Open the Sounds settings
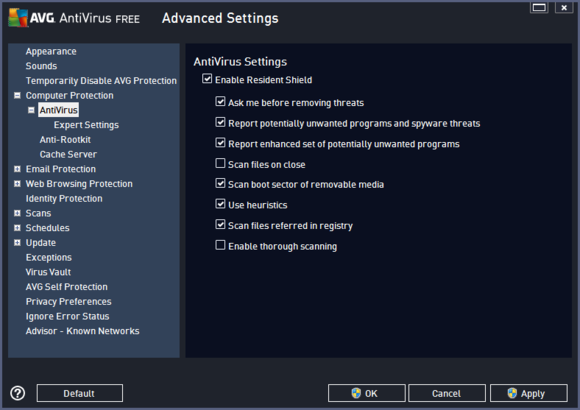Viewport: 580px width, 410px height. [41, 66]
